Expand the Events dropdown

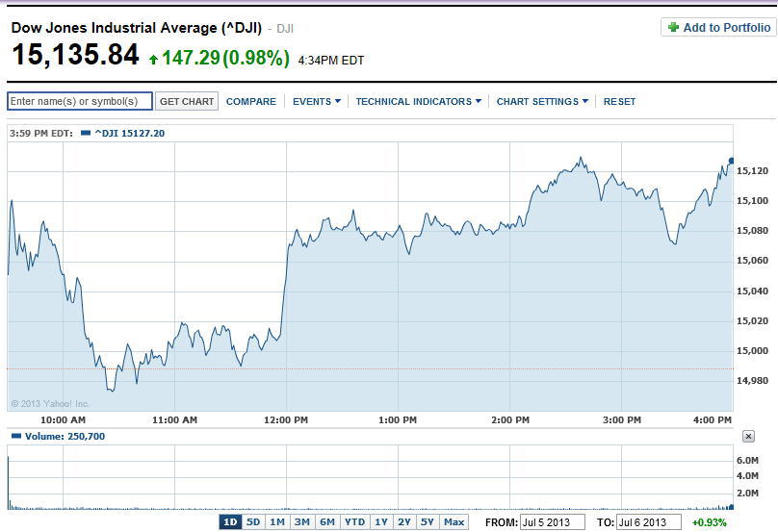[317, 101]
